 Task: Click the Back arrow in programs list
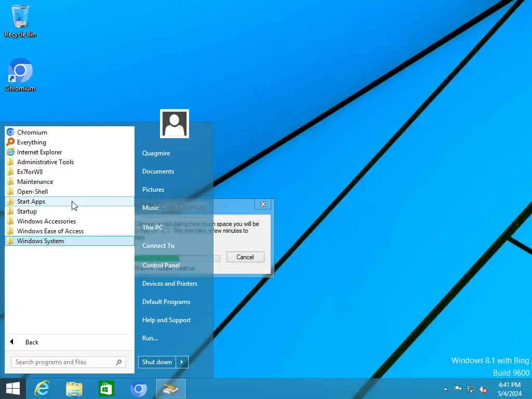point(12,342)
